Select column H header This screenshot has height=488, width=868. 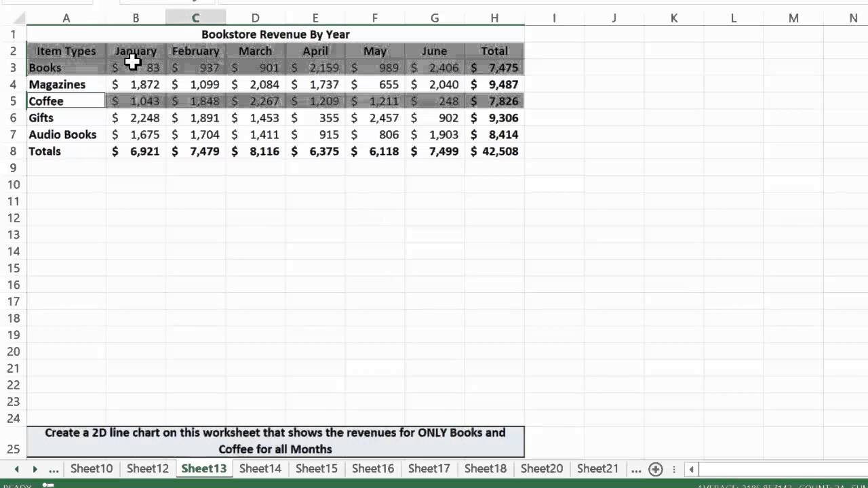click(494, 18)
